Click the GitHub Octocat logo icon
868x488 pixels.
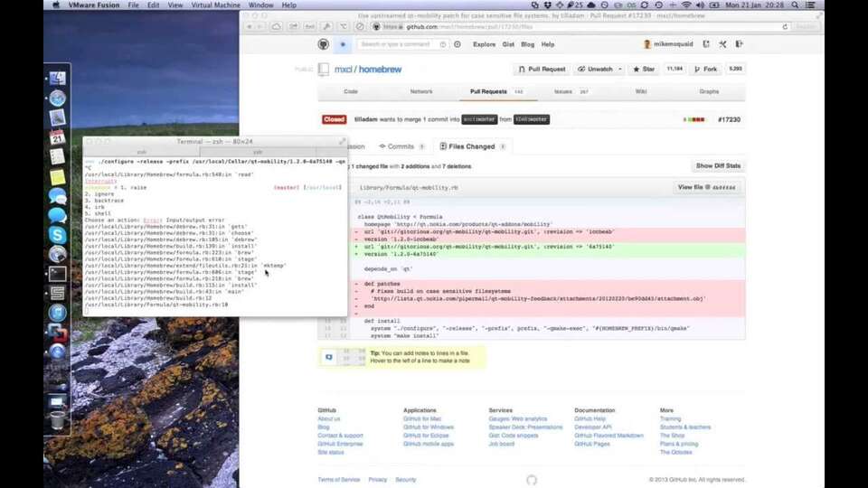pos(324,44)
